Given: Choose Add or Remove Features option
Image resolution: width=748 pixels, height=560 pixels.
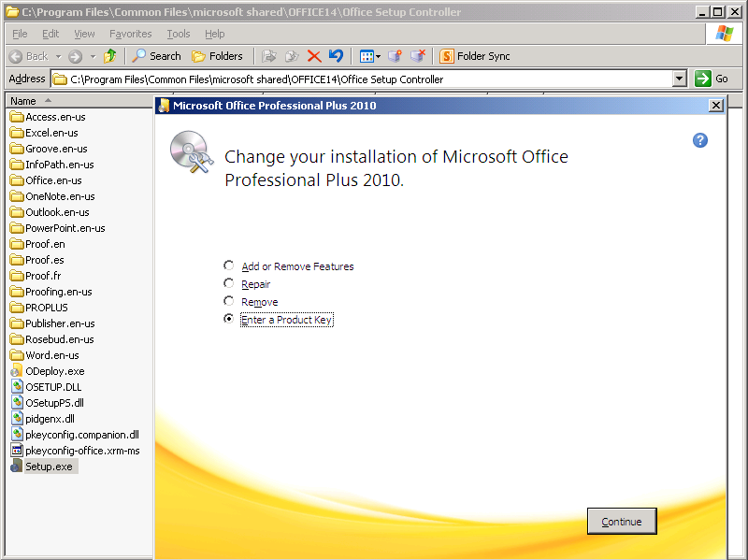Looking at the screenshot, I should (228, 266).
